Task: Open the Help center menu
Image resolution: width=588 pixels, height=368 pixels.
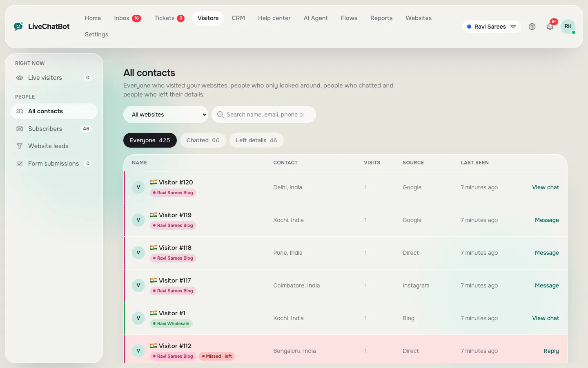Action: pyautogui.click(x=274, y=18)
